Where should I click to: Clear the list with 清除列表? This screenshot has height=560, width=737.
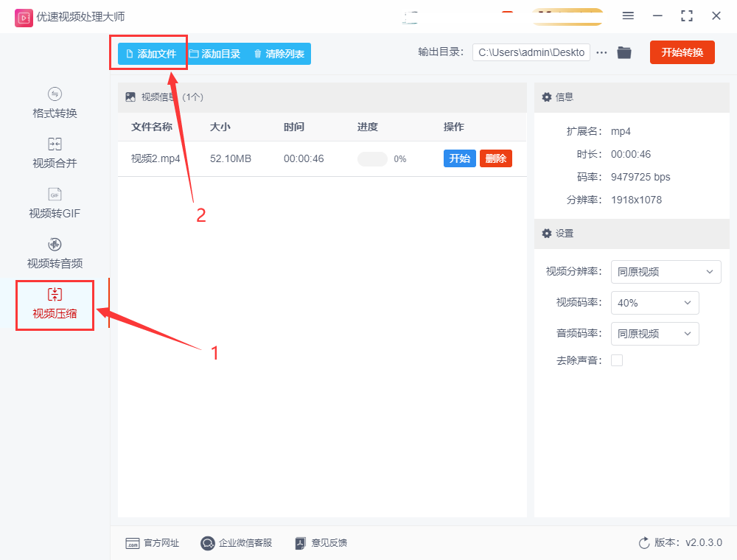pos(279,54)
